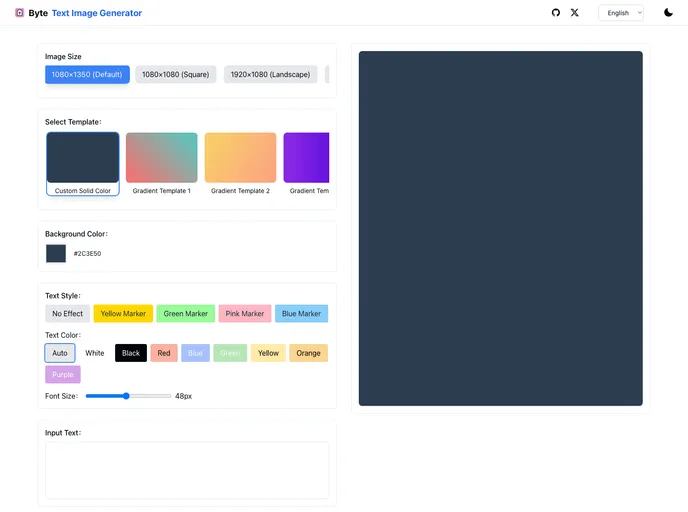Choose Gradient Template 1 thumbnail
688x512 pixels.
coord(161,158)
